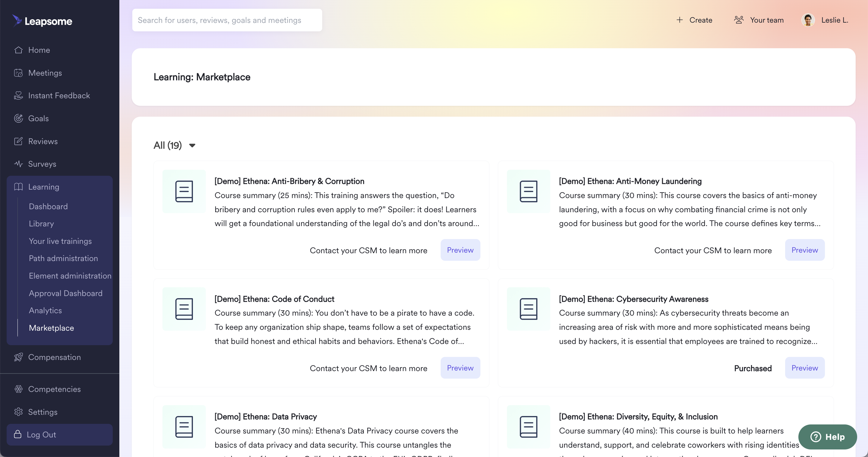Screen dimensions: 868x457
Task: Focus the search for users and reviews field
Action: click(x=227, y=20)
